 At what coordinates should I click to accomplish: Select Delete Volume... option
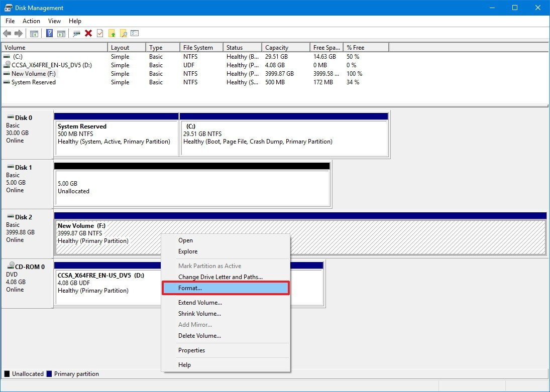click(x=226, y=336)
